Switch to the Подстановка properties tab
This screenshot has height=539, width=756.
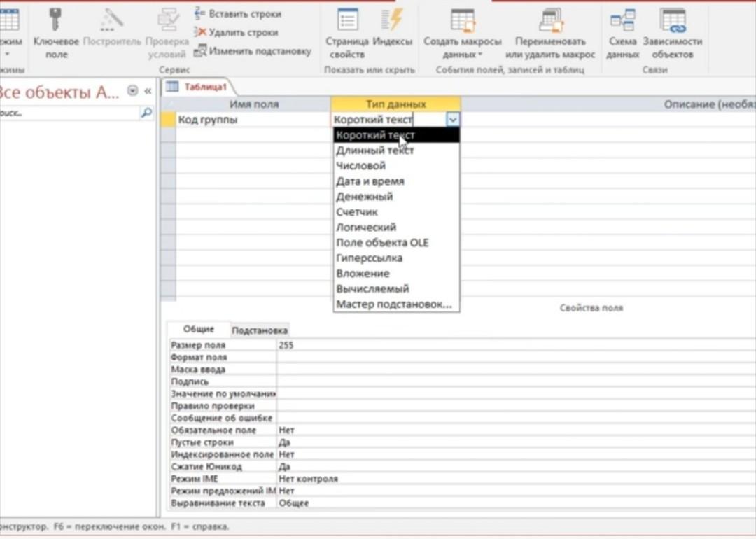point(260,330)
